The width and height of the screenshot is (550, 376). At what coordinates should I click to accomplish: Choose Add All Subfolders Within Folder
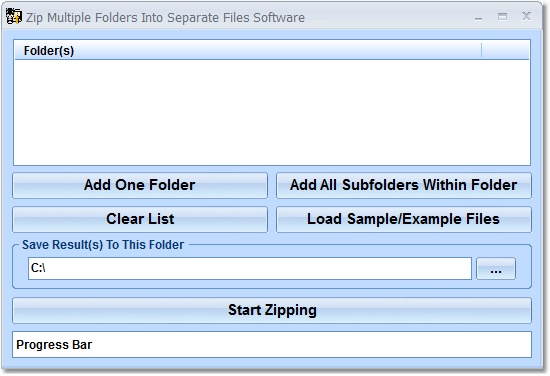(404, 185)
